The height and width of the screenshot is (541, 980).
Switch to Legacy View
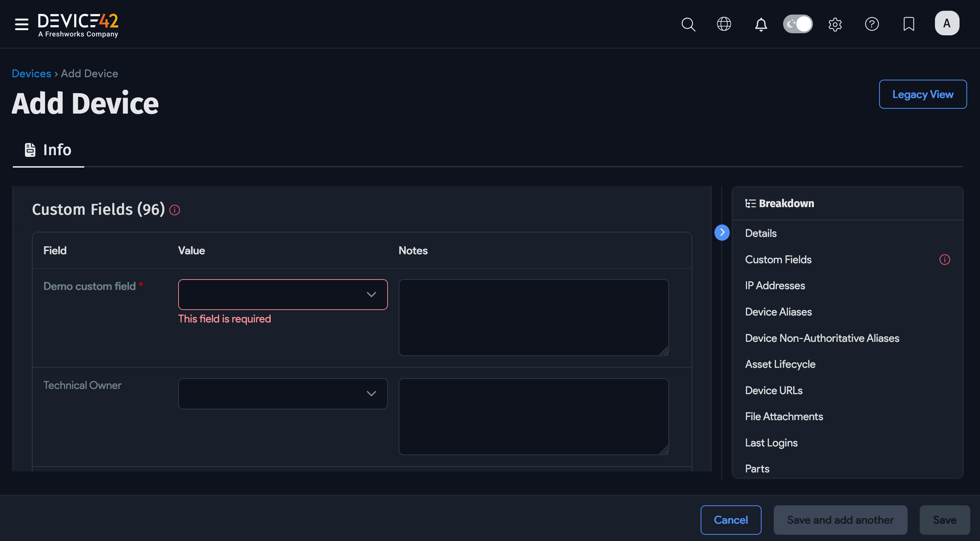(x=923, y=94)
